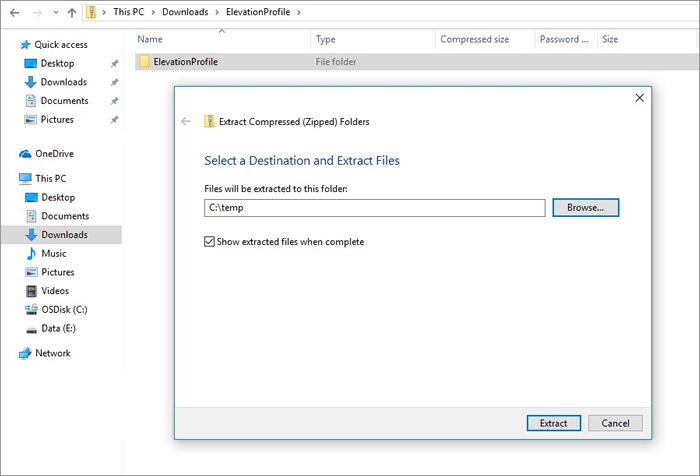This screenshot has width=700, height=476.
Task: Click the Cancel button in dialog
Action: (615, 423)
